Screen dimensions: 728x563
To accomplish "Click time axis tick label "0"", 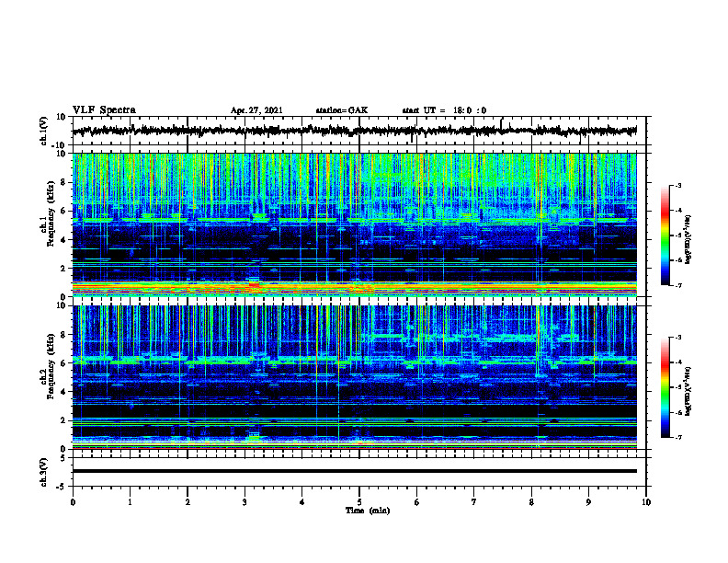I will (73, 502).
